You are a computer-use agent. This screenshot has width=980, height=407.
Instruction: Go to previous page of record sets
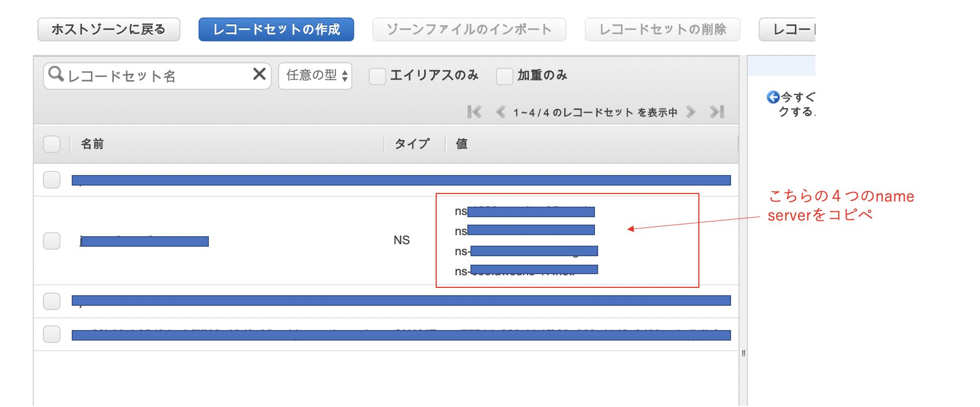pos(501,112)
